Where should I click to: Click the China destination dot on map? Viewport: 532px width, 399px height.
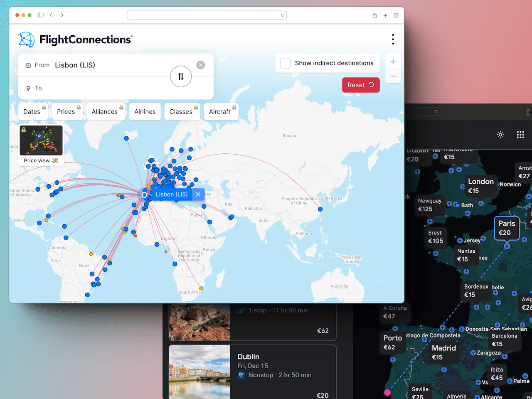[x=320, y=209]
